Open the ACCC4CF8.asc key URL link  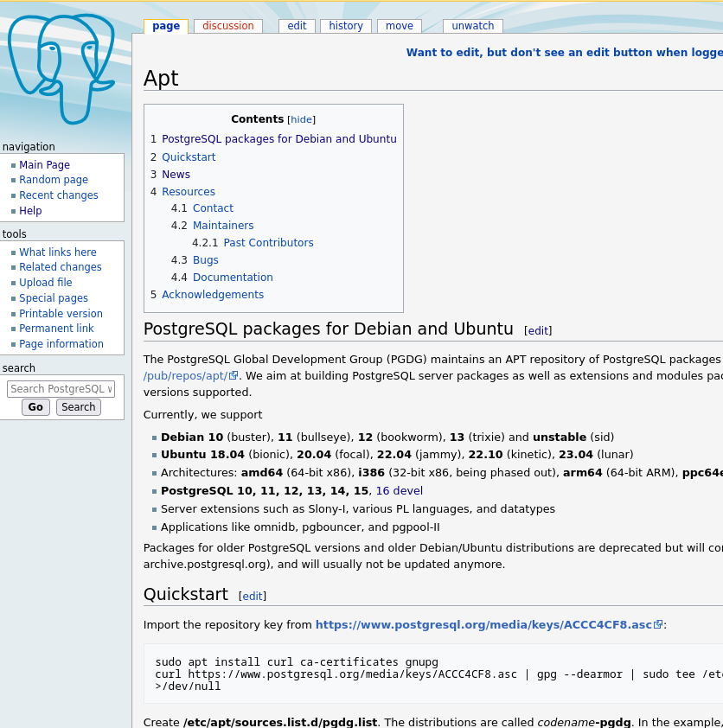483,625
